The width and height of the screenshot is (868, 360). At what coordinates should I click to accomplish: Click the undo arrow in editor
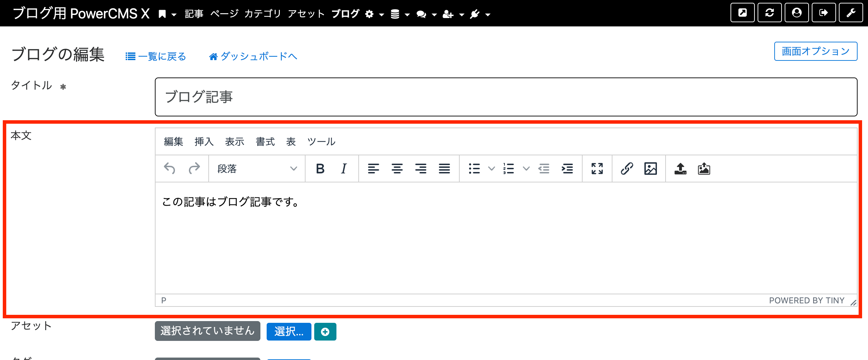[169, 169]
